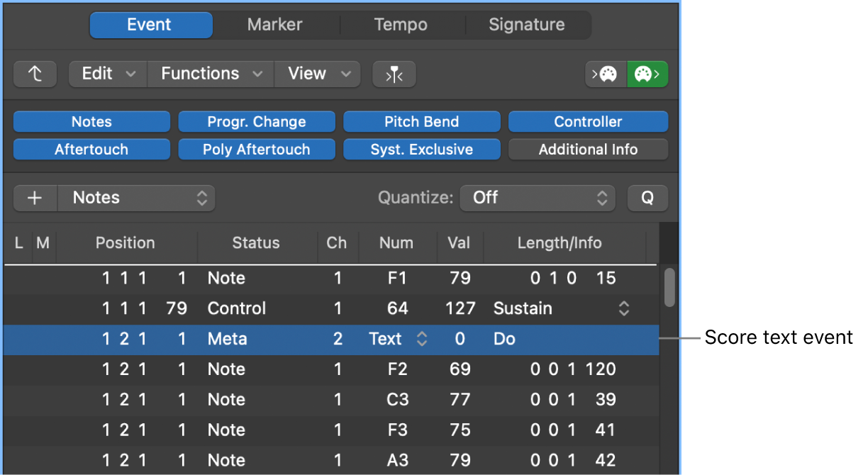Screen dimensions: 868x475
Task: Open the Functions menu
Action: (x=209, y=73)
